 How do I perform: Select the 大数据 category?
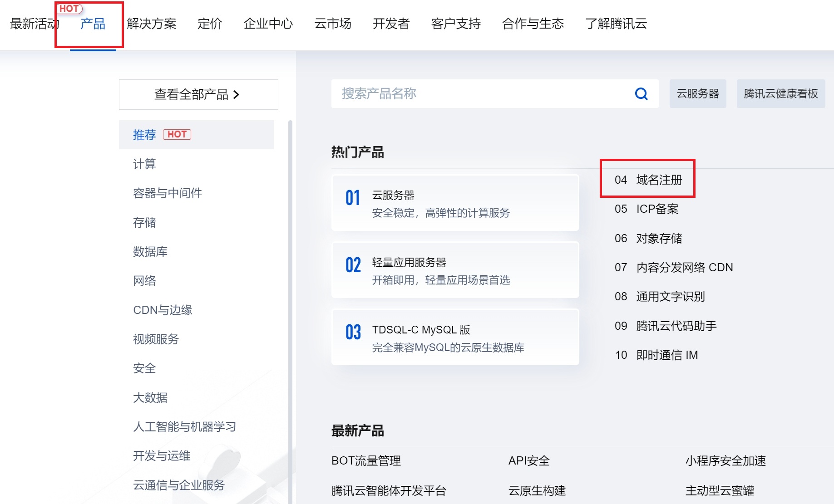point(150,397)
